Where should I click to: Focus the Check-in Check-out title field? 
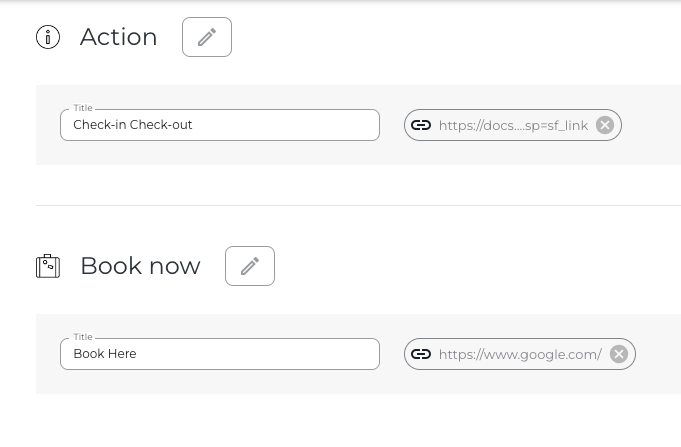click(x=220, y=125)
